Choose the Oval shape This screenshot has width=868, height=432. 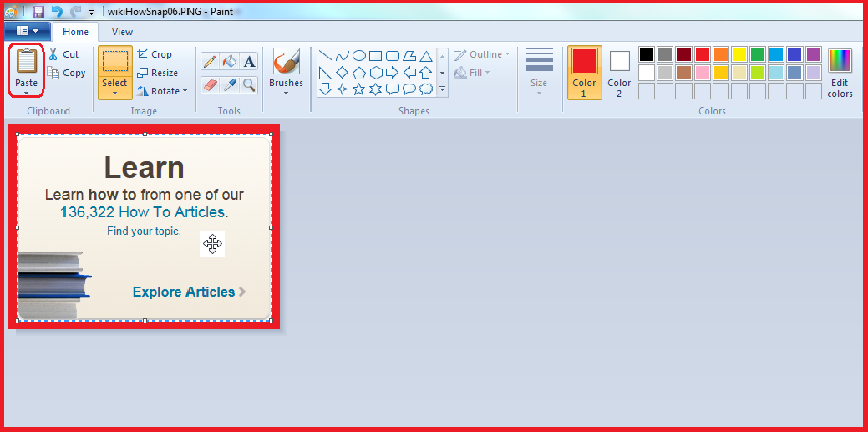(x=358, y=56)
